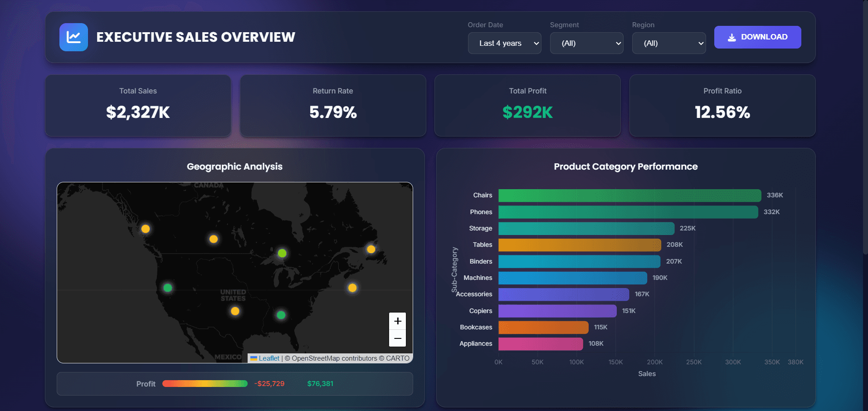Click the Download button
This screenshot has width=868, height=411.
(x=757, y=37)
